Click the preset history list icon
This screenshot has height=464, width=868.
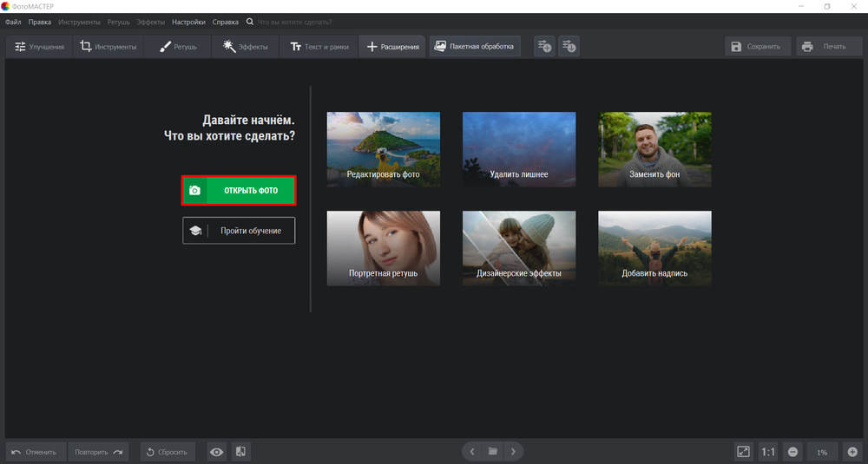coord(569,47)
